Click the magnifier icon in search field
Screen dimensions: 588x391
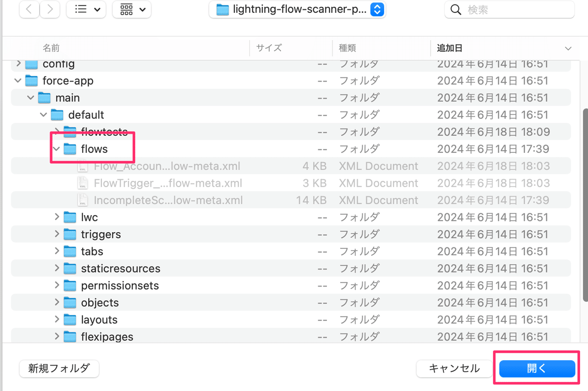click(456, 9)
